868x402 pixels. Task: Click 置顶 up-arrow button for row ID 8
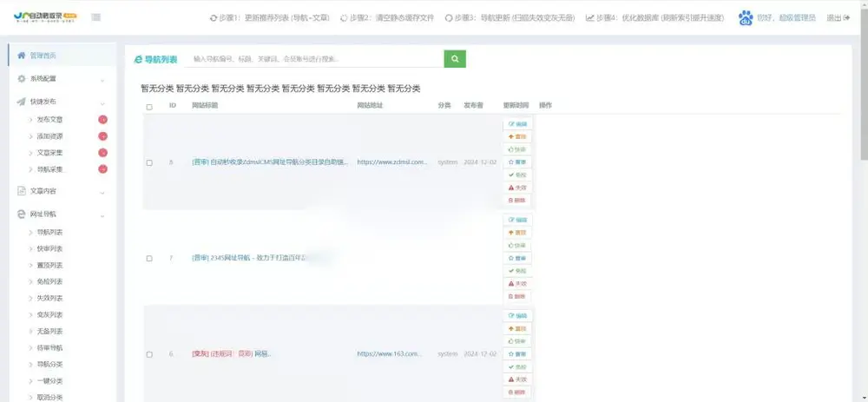517,137
